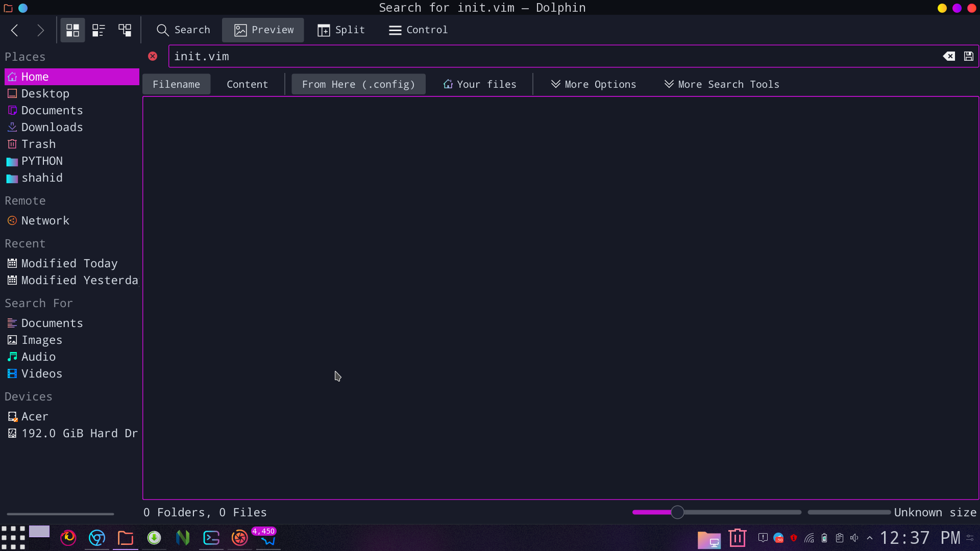980x551 pixels.
Task: Open the Control menu
Action: (x=418, y=30)
